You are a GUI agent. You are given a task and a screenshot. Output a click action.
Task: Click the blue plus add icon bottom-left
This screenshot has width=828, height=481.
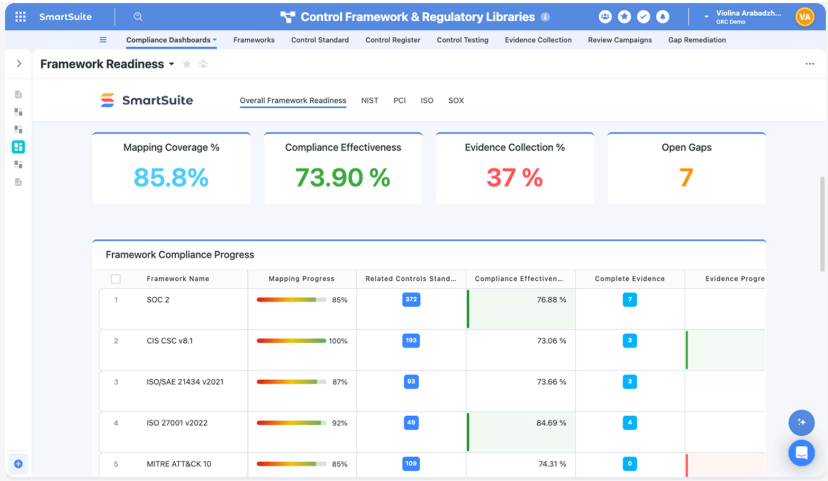pos(18,464)
